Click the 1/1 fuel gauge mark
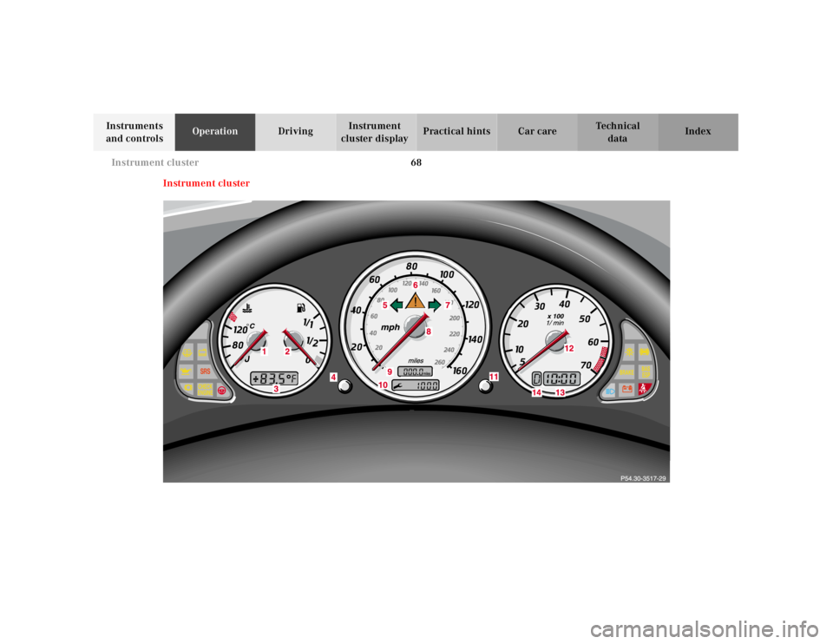The width and height of the screenshot is (833, 644). coord(308,323)
